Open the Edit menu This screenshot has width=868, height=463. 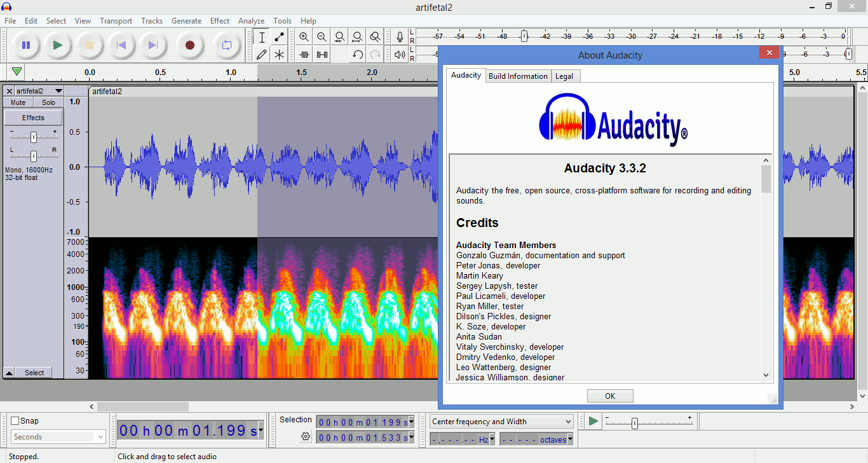(x=31, y=21)
